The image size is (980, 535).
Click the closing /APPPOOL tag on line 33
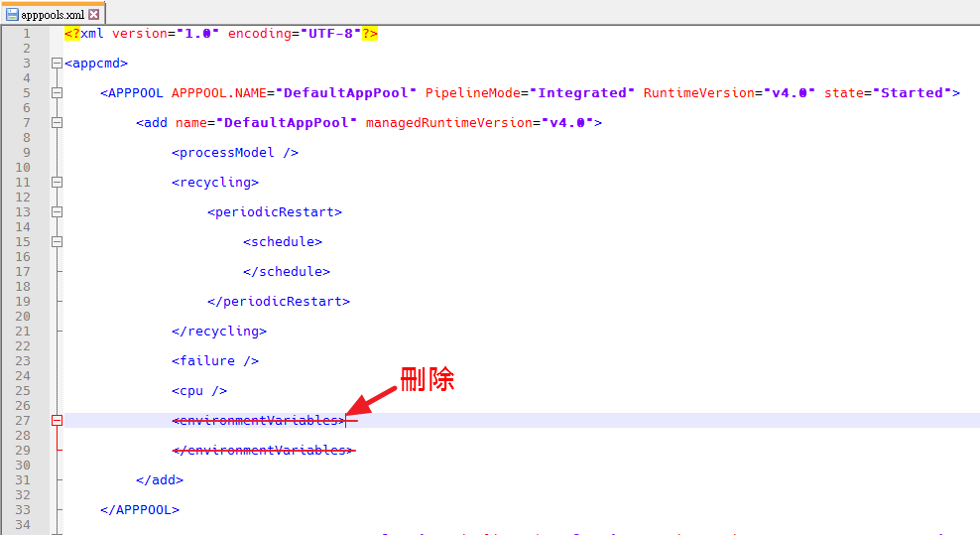click(x=140, y=510)
